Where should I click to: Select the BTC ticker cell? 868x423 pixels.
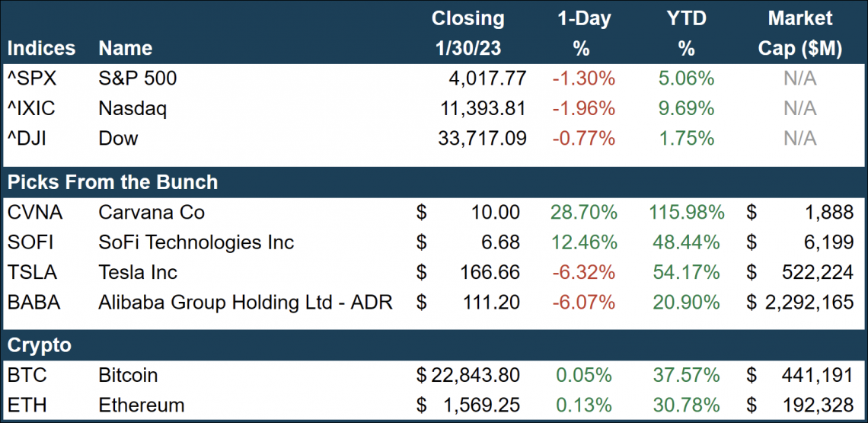pos(27,375)
